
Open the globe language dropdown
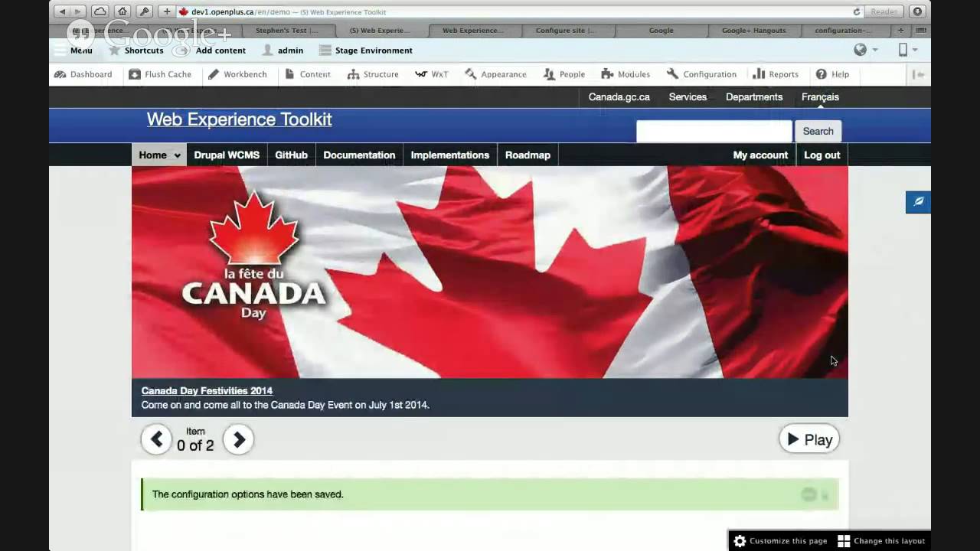(866, 50)
